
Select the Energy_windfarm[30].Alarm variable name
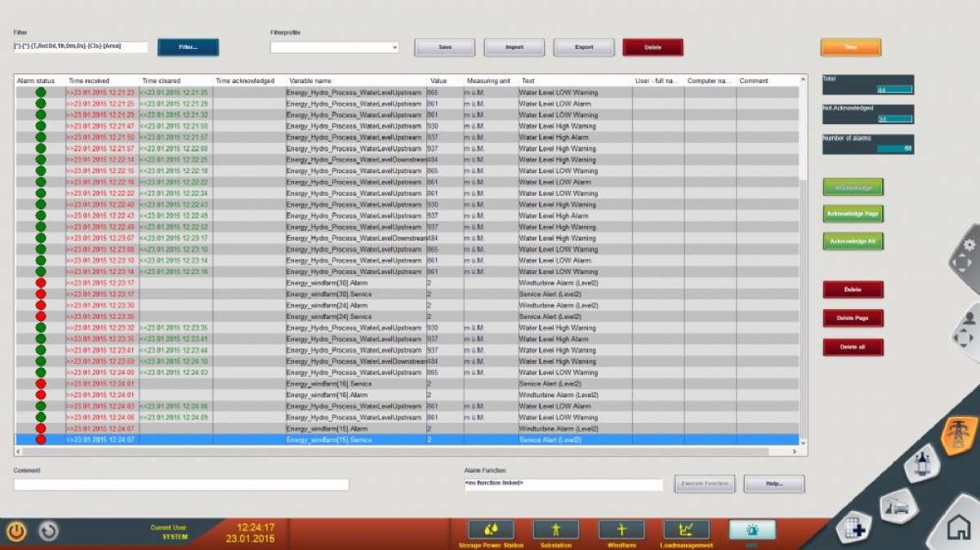click(327, 282)
